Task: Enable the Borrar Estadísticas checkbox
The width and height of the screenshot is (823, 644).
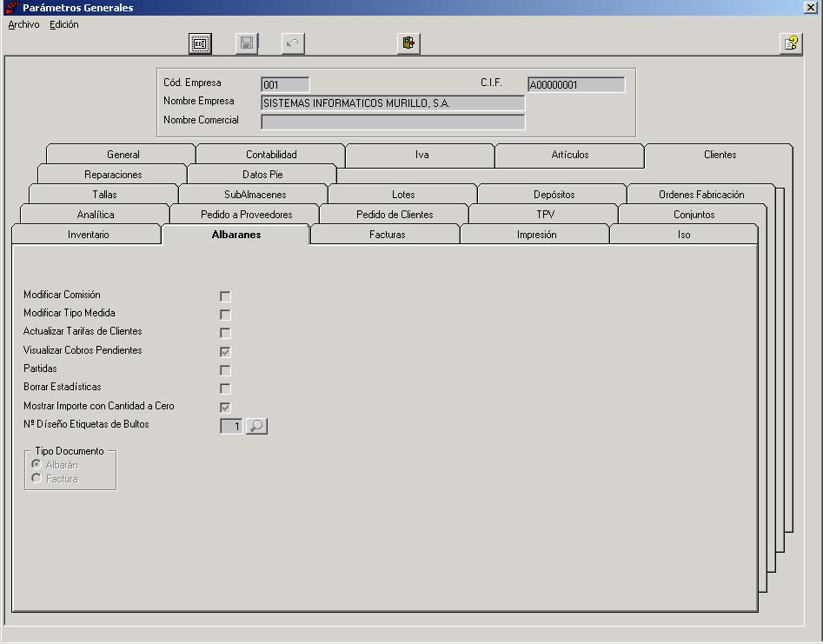Action: 225,388
